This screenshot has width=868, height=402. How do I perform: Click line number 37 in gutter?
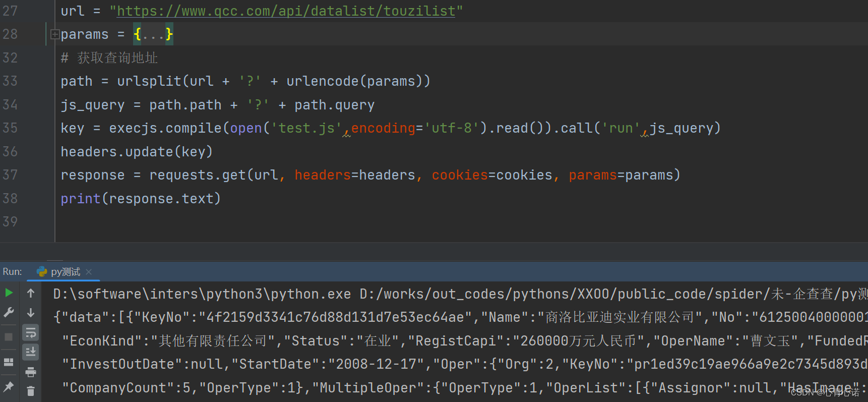10,175
